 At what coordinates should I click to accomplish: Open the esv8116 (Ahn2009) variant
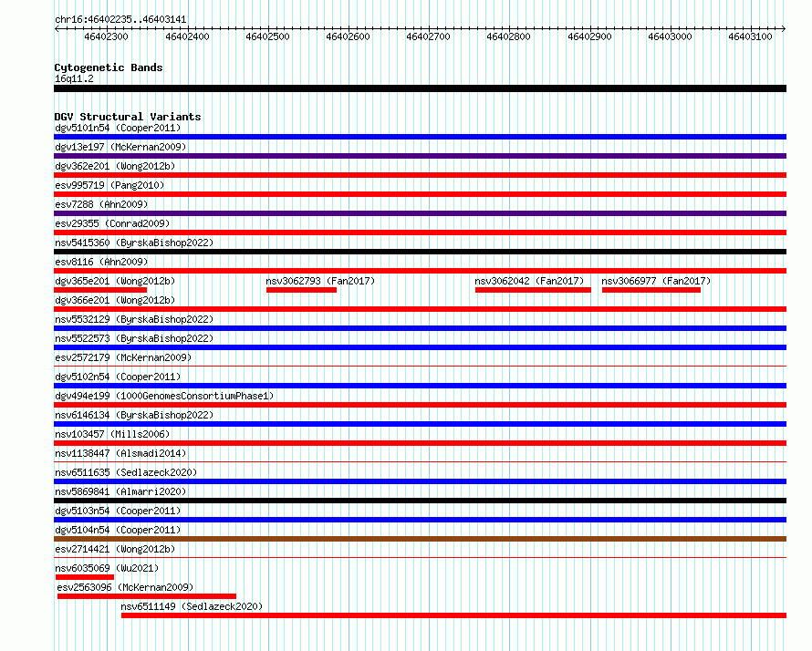[x=101, y=262]
